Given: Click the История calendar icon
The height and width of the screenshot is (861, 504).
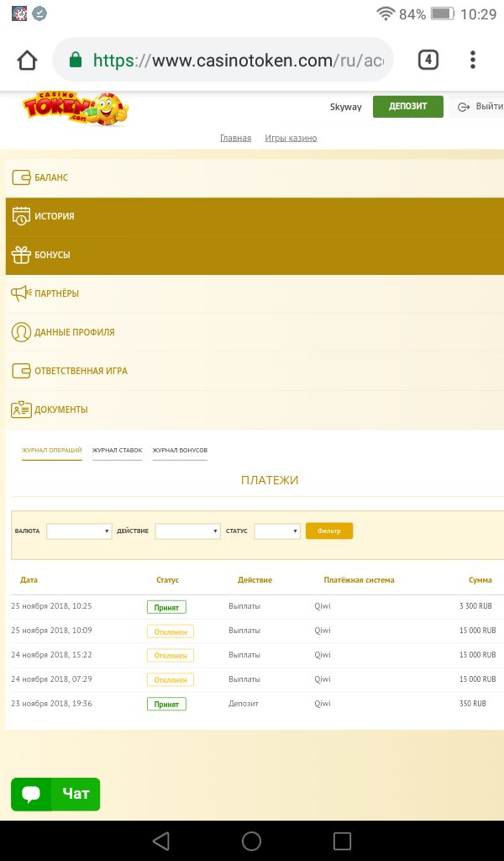Looking at the screenshot, I should click(21, 216).
